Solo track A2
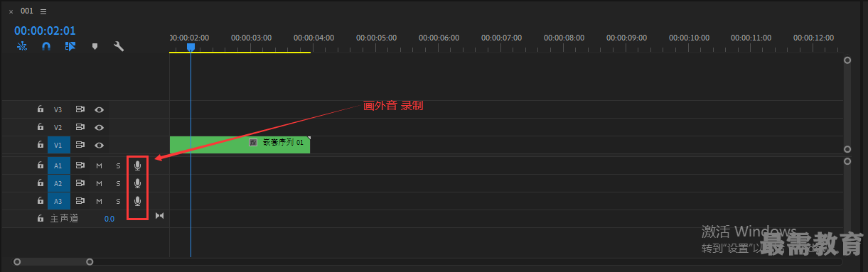The height and width of the screenshot is (272, 868). (x=119, y=183)
